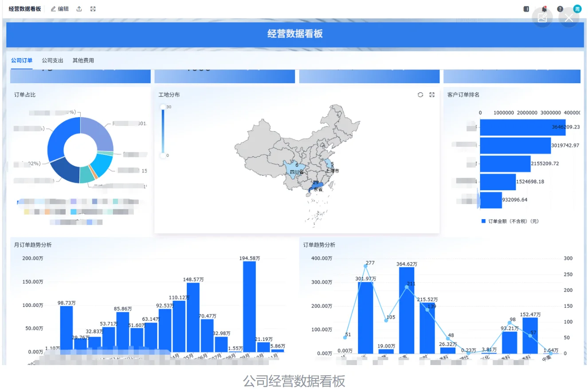Image resolution: width=588 pixels, height=389 pixels.
Task: Click the line point labeled 105
Action: coord(386,320)
